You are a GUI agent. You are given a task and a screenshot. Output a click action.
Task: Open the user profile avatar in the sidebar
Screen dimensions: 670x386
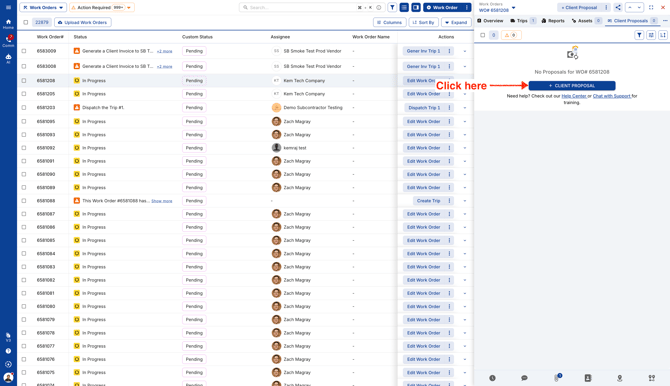(8, 377)
